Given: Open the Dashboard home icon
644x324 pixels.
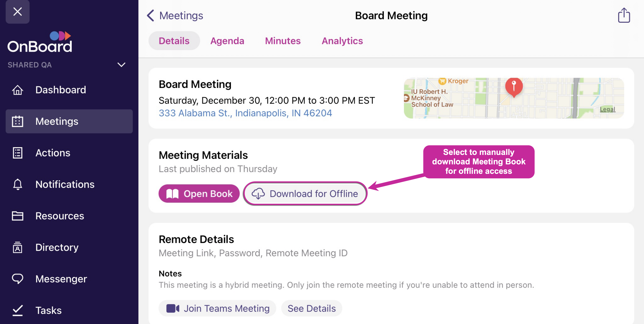Looking at the screenshot, I should tap(17, 90).
